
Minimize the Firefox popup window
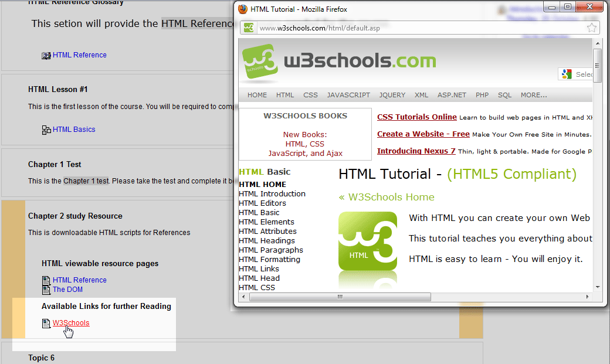pyautogui.click(x=552, y=6)
